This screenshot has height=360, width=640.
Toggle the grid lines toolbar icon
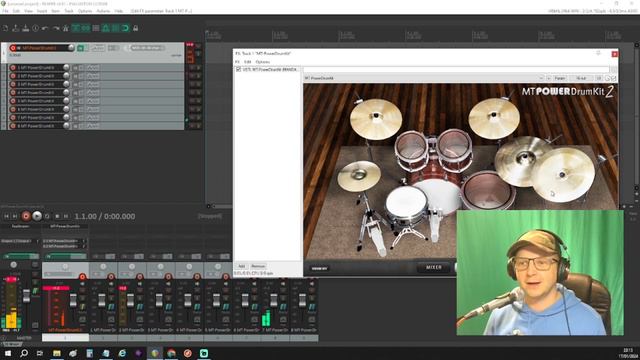tap(116, 28)
